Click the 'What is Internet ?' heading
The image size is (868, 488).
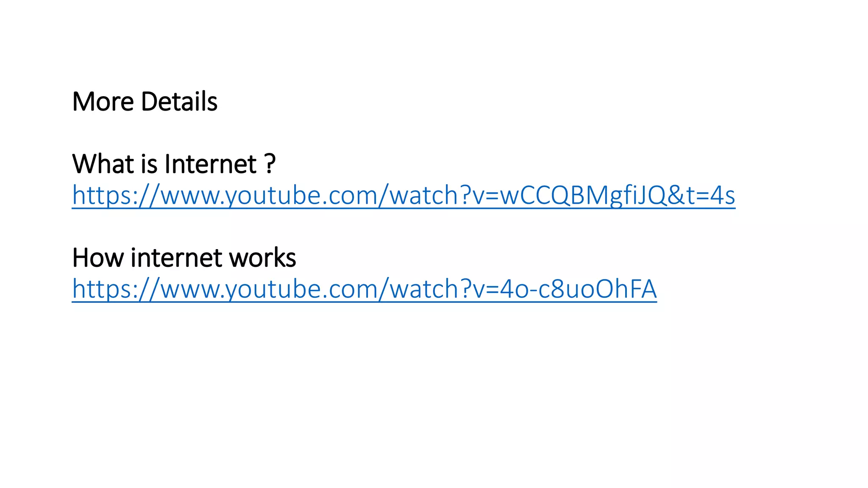(174, 164)
